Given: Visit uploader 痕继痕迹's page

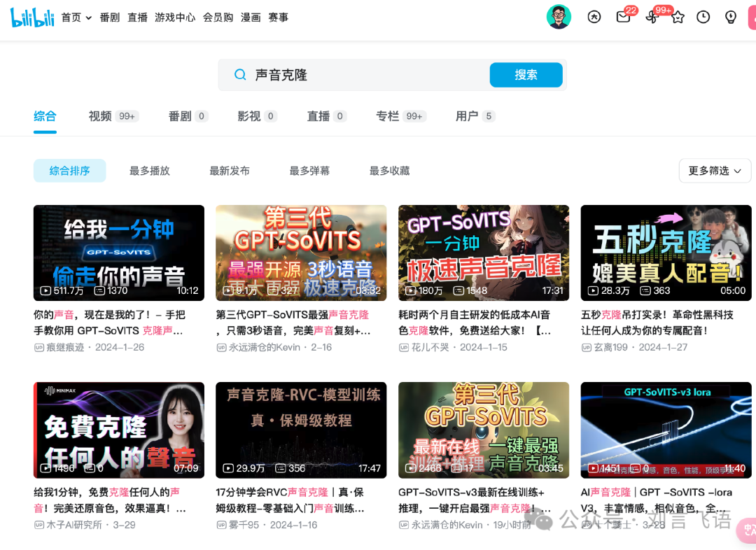Looking at the screenshot, I should coord(65,348).
